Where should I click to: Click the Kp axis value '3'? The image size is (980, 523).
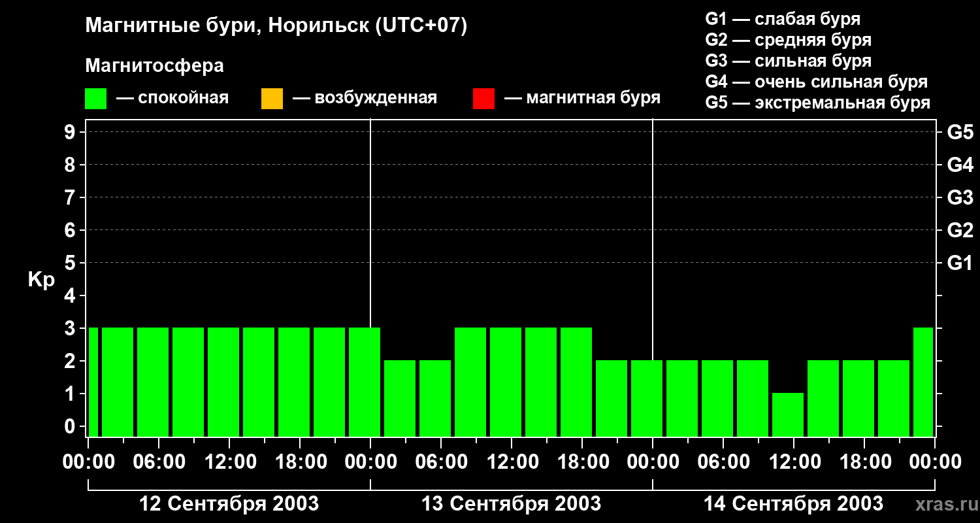[71, 328]
